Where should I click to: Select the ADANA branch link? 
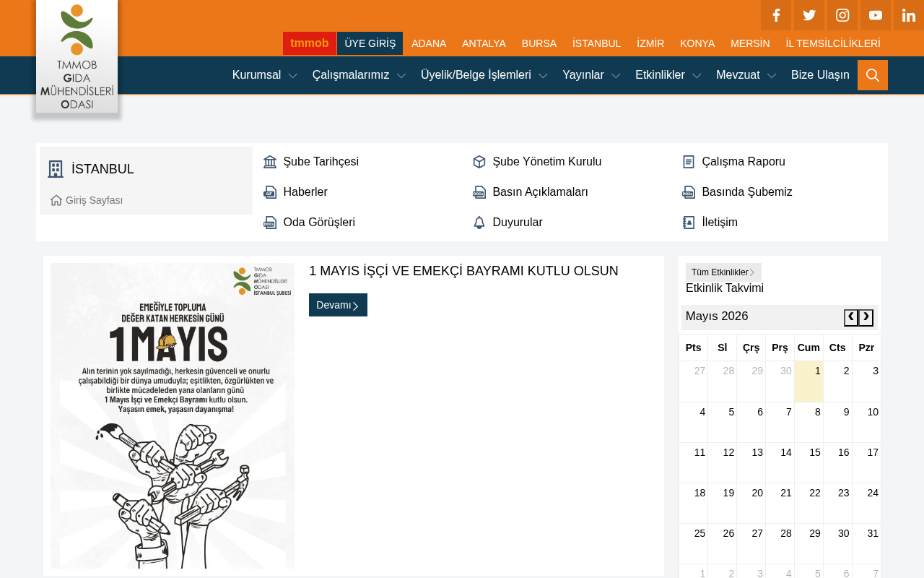[429, 43]
